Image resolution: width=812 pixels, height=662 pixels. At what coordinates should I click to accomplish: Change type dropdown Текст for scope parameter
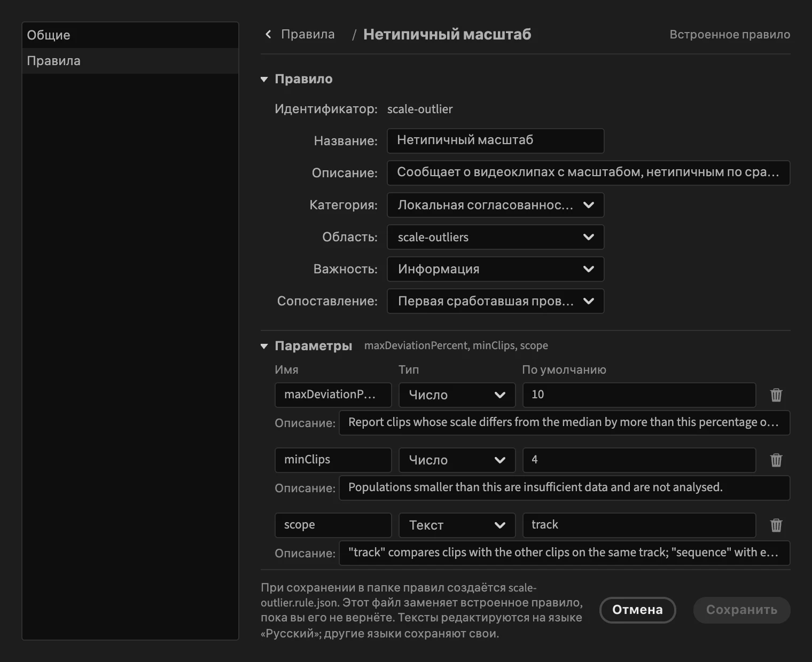pos(457,525)
